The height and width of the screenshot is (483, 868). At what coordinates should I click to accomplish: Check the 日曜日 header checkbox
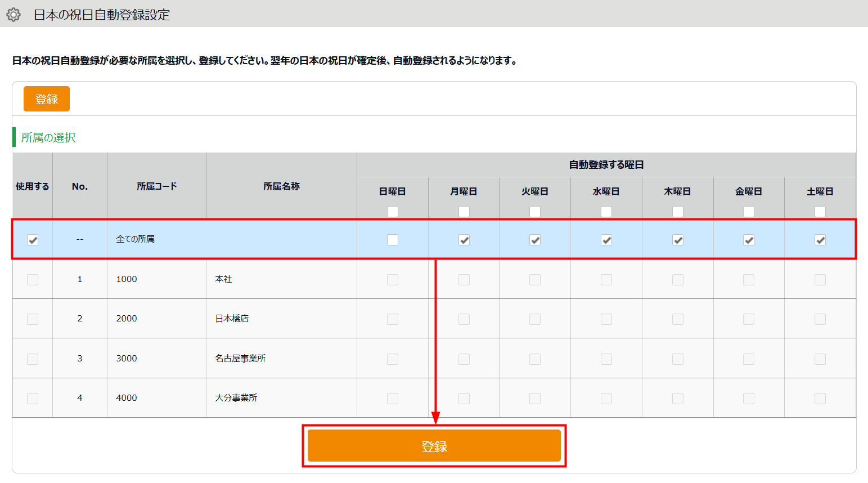(x=393, y=211)
